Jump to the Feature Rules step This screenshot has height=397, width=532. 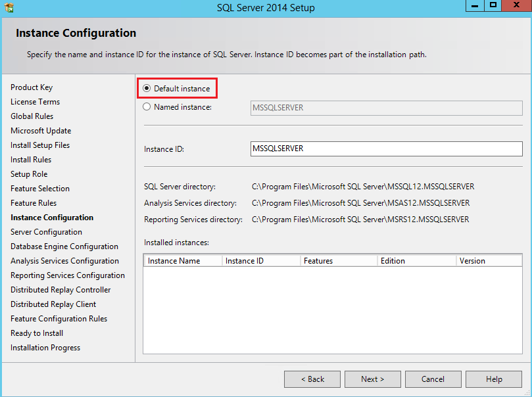[x=34, y=203]
